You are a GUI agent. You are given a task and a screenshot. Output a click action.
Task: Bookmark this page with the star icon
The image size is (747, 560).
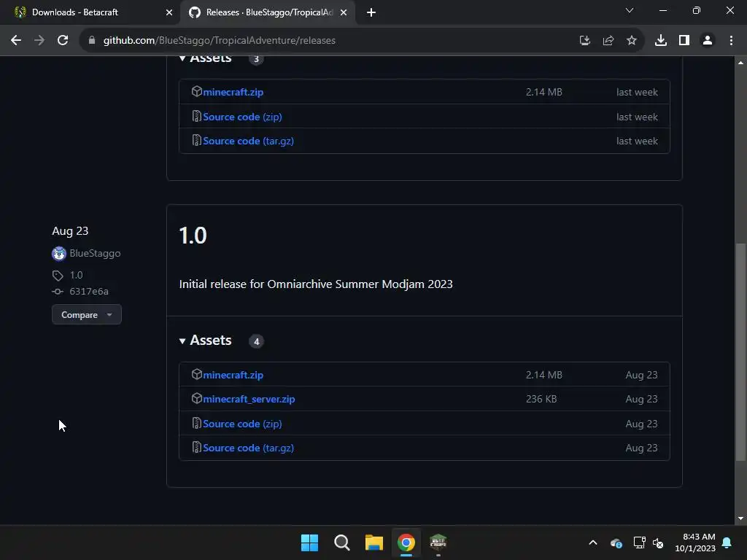pos(631,41)
